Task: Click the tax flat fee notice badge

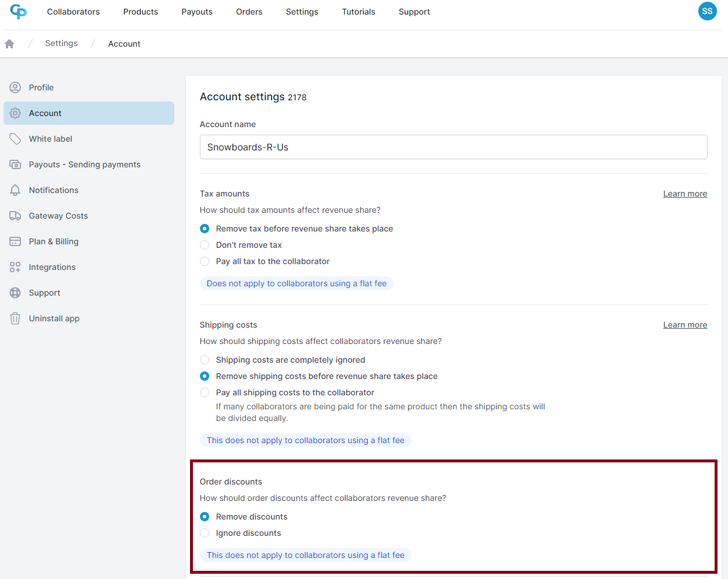Action: (297, 283)
